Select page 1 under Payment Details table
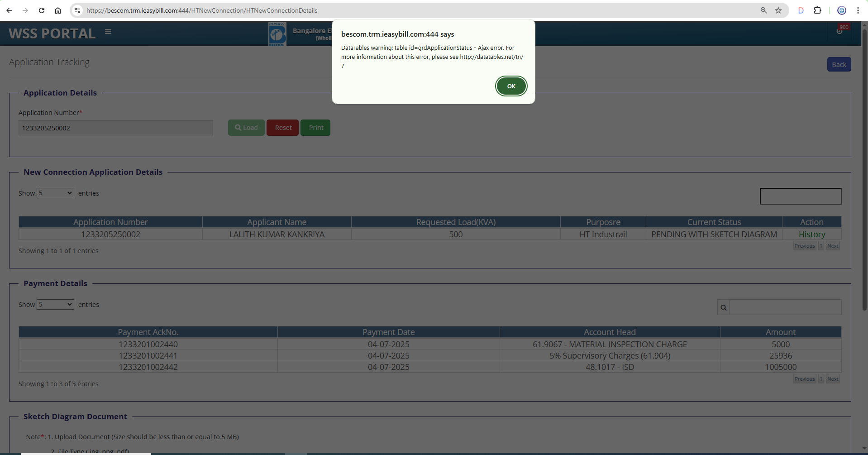This screenshot has height=455, width=868. pos(821,379)
